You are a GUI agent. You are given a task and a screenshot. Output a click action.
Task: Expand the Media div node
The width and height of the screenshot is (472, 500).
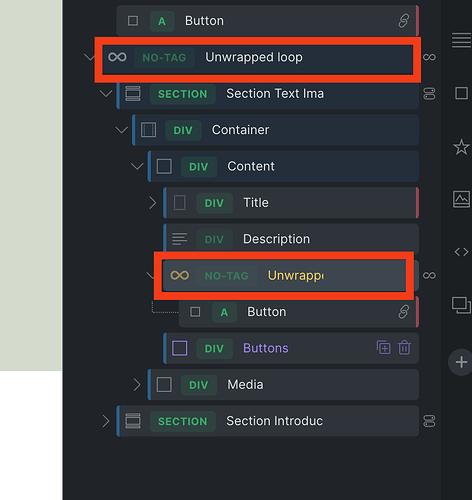[x=137, y=385]
